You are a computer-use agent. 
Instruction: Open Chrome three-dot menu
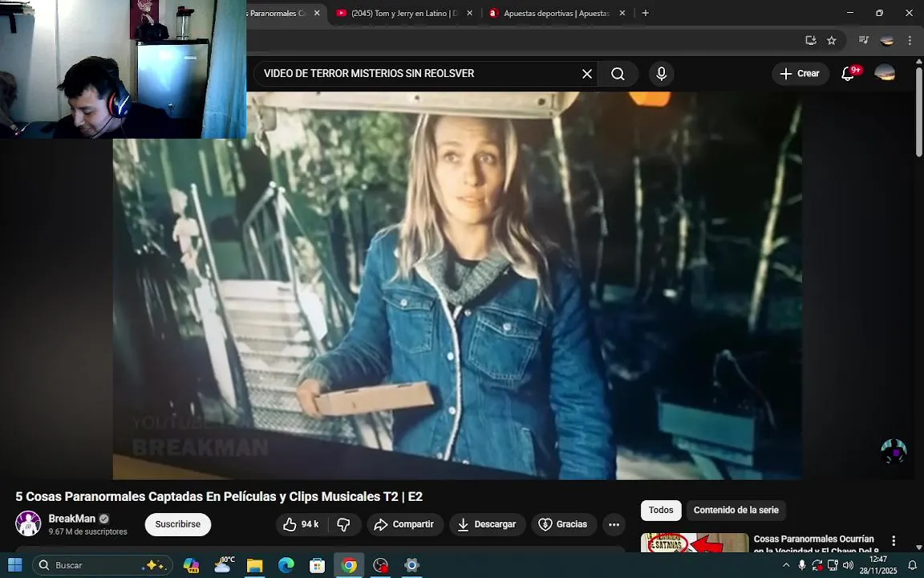point(910,40)
